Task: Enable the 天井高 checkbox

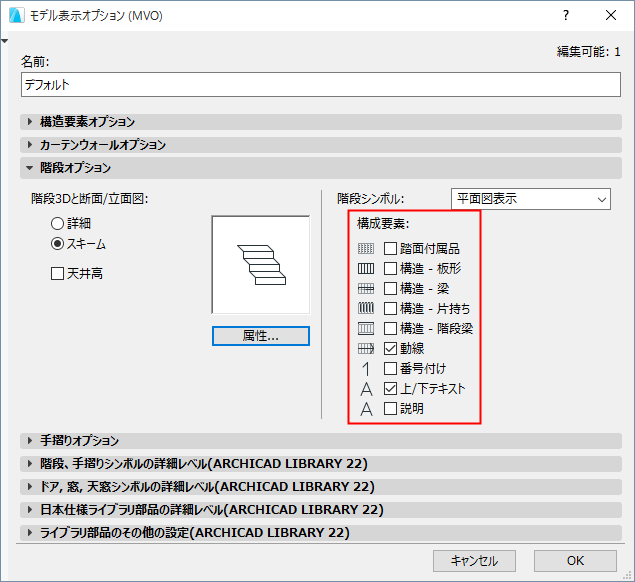Action: pyautogui.click(x=58, y=273)
